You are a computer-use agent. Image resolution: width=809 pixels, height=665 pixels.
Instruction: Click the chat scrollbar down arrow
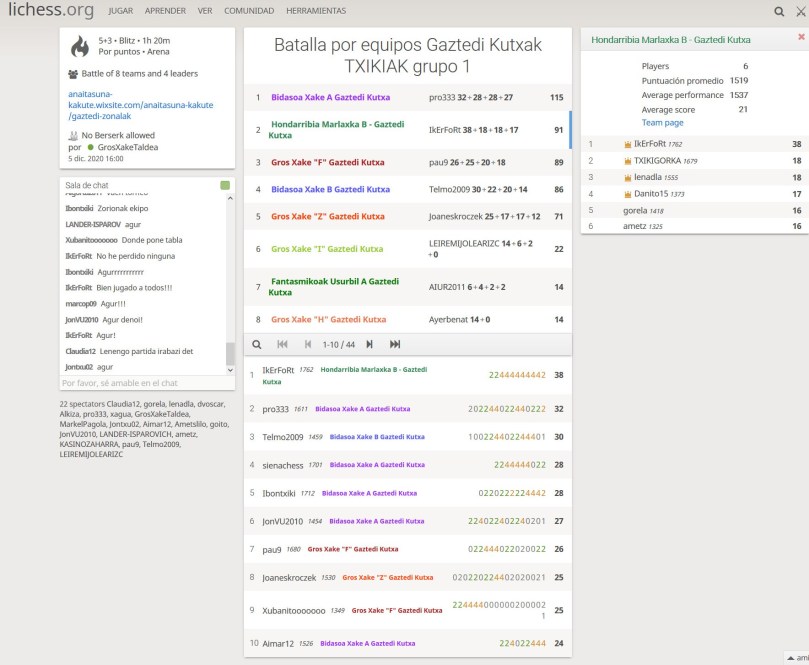230,369
